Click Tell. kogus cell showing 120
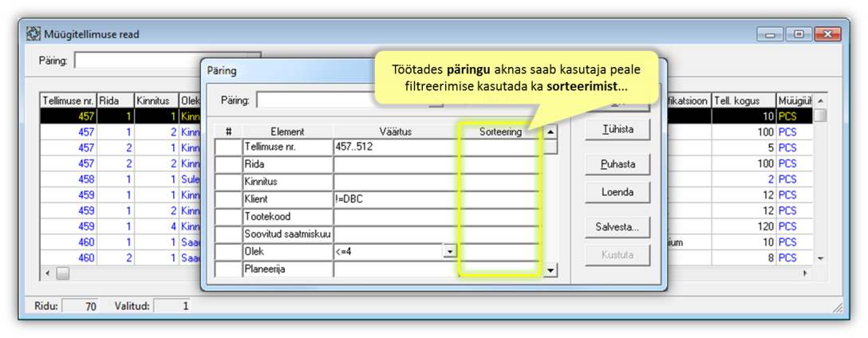 tap(744, 226)
